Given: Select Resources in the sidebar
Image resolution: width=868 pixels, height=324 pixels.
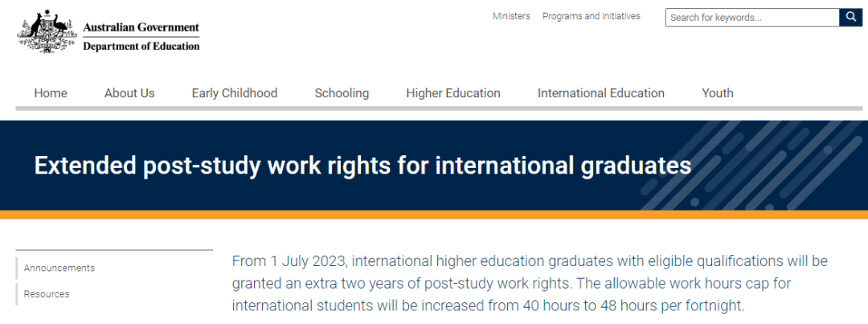Looking at the screenshot, I should pos(47,294).
